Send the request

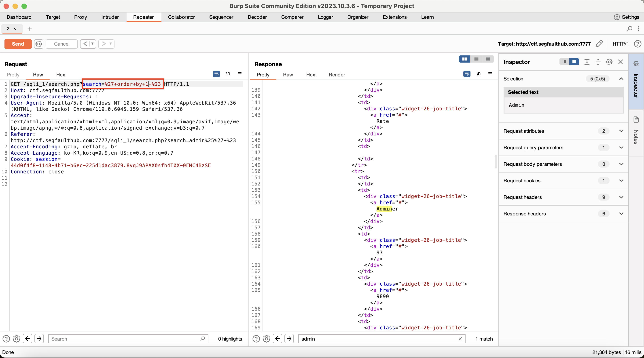pos(18,44)
